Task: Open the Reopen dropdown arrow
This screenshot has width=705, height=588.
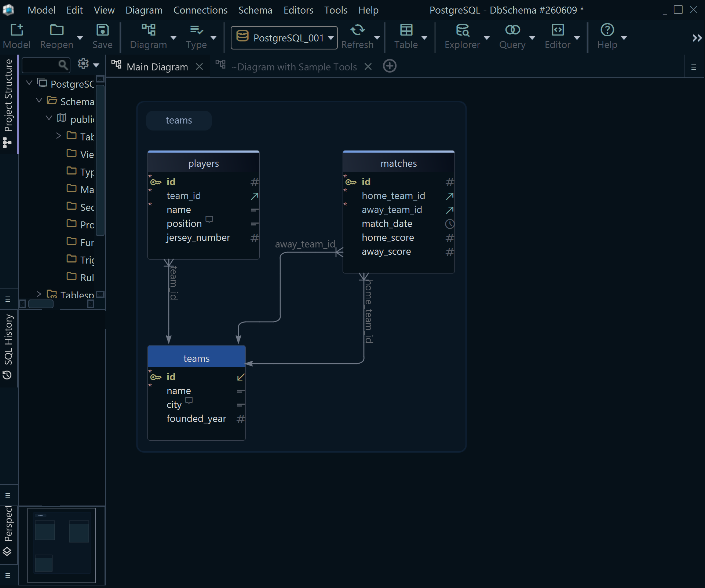Action: [80, 38]
